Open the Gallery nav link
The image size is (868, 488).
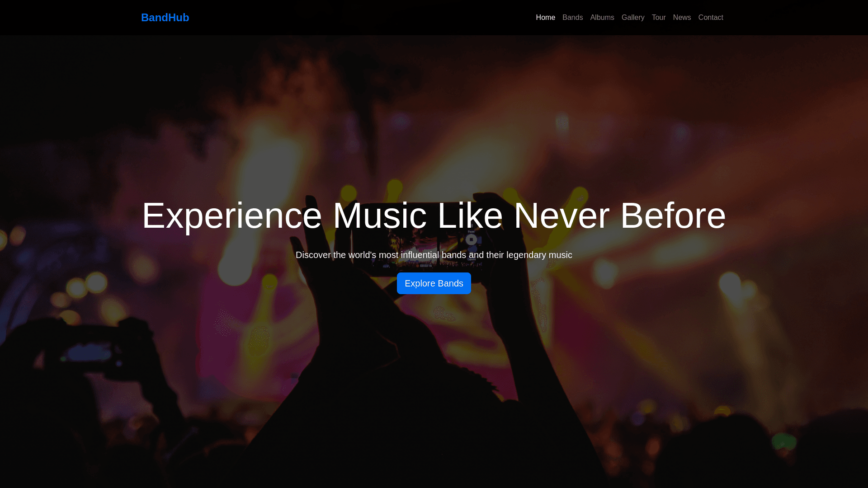[x=633, y=18]
